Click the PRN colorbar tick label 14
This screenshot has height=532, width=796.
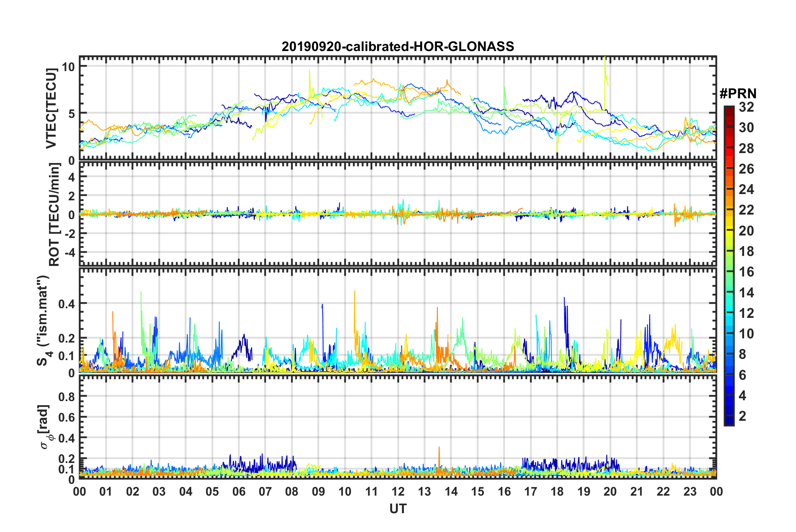pyautogui.click(x=746, y=293)
